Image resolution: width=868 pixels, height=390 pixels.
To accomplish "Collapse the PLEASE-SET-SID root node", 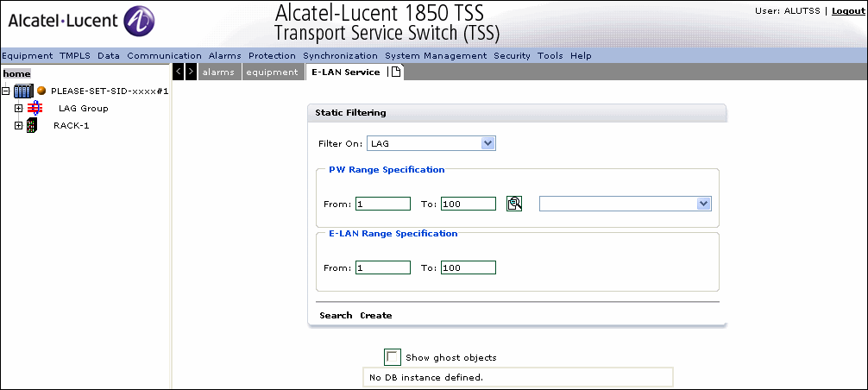I will click(x=5, y=91).
